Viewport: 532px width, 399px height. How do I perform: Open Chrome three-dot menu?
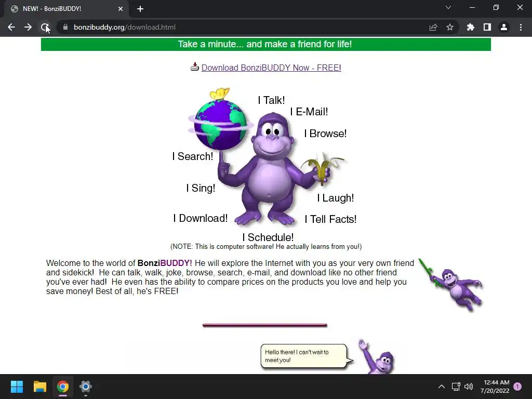tap(521, 27)
